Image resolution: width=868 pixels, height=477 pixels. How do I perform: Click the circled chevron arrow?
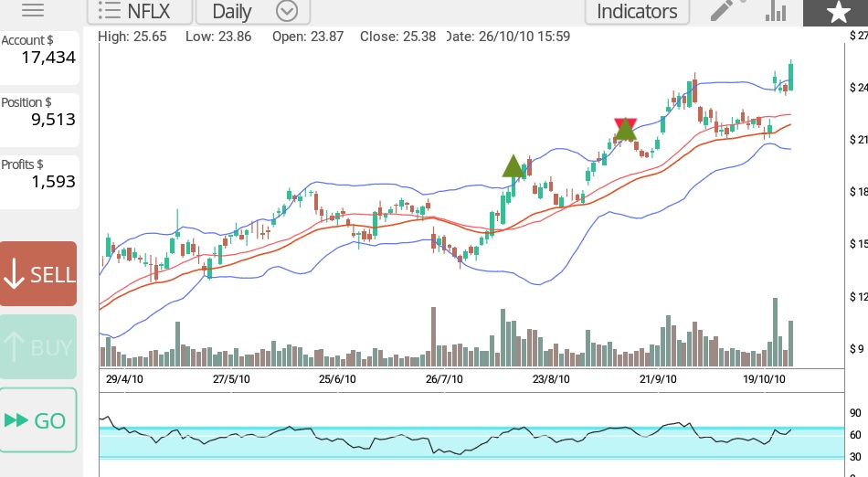287,11
